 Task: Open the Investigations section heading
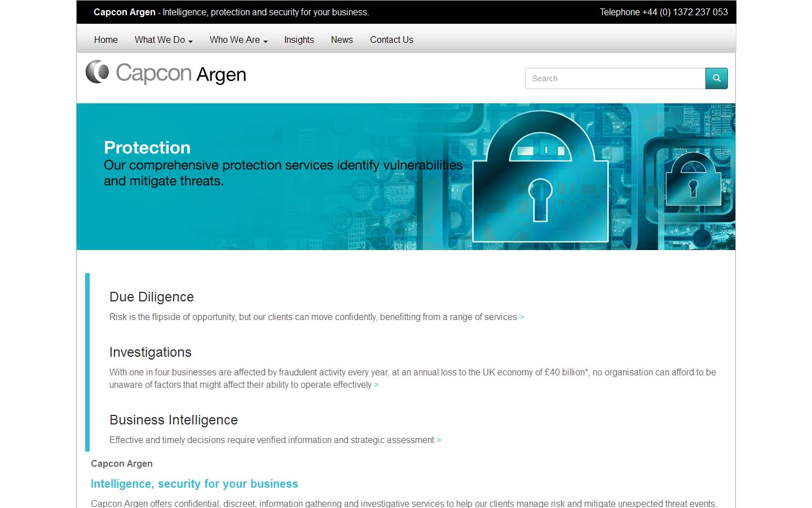(x=150, y=352)
